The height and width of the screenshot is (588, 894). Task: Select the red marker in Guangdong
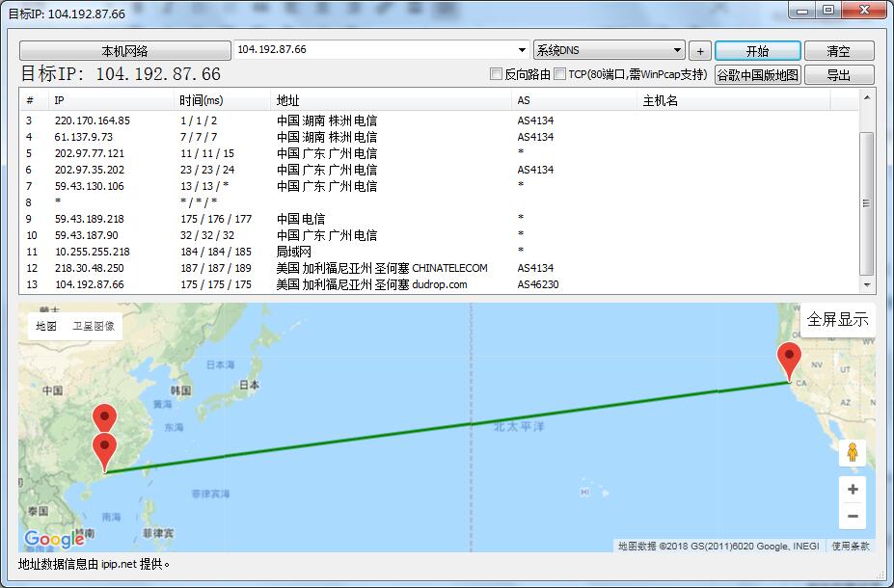coord(104,446)
